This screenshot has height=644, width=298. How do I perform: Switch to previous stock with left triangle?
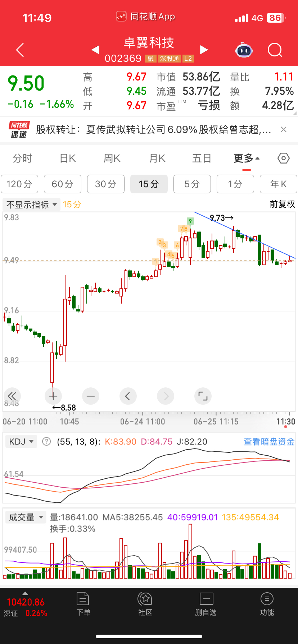click(x=95, y=50)
